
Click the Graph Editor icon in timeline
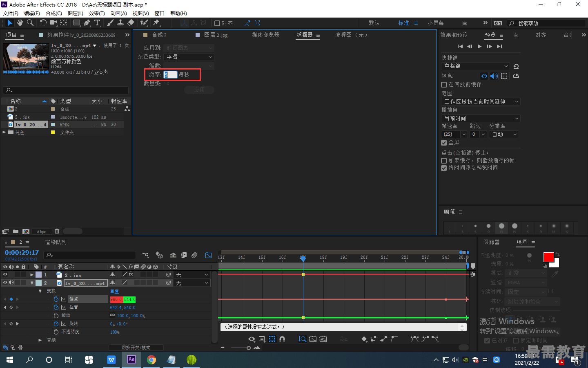pyautogui.click(x=208, y=255)
